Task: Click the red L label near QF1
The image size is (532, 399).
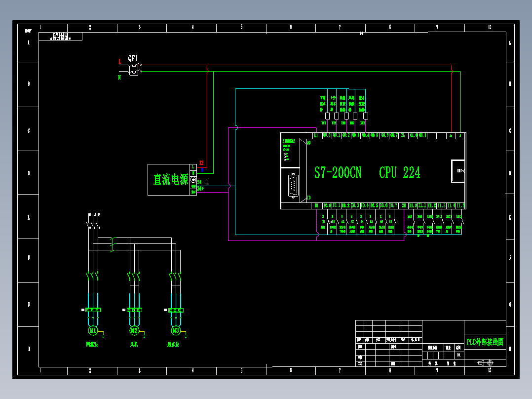Action: 120,61
